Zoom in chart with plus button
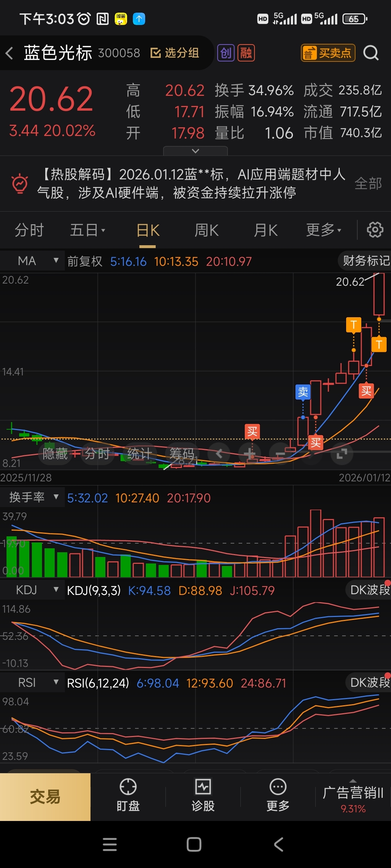391x868 pixels. pyautogui.click(x=249, y=454)
